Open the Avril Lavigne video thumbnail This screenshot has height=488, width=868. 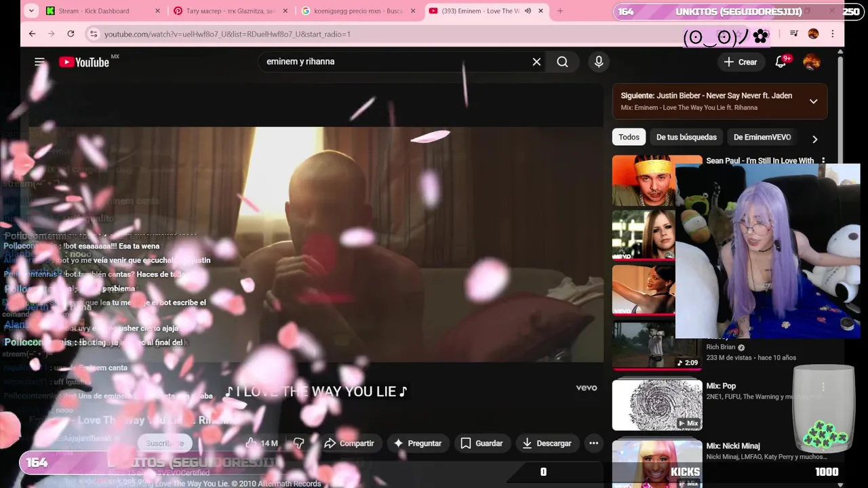(x=644, y=235)
